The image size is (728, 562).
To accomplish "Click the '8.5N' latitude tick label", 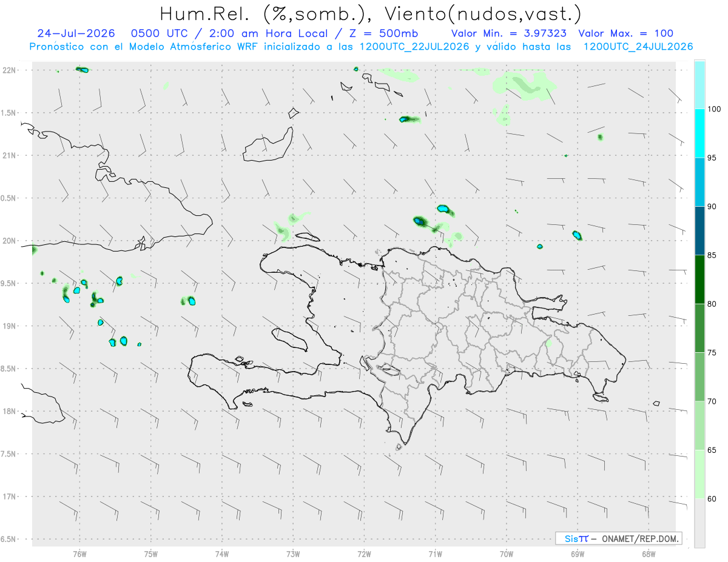I will [7, 369].
